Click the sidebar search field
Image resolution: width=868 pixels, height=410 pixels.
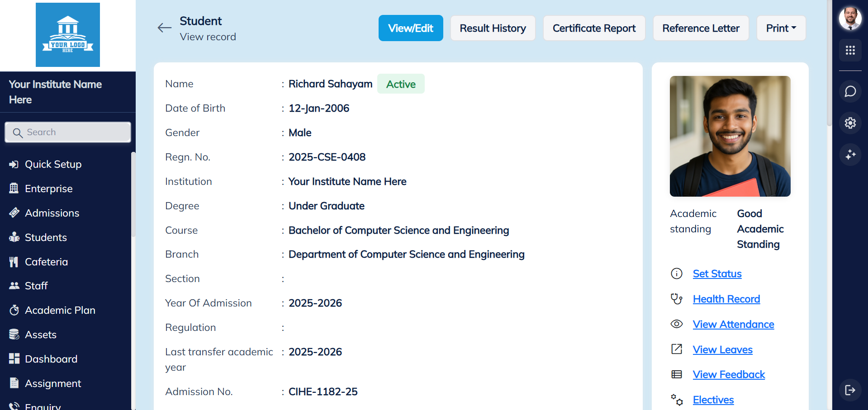pyautogui.click(x=67, y=132)
